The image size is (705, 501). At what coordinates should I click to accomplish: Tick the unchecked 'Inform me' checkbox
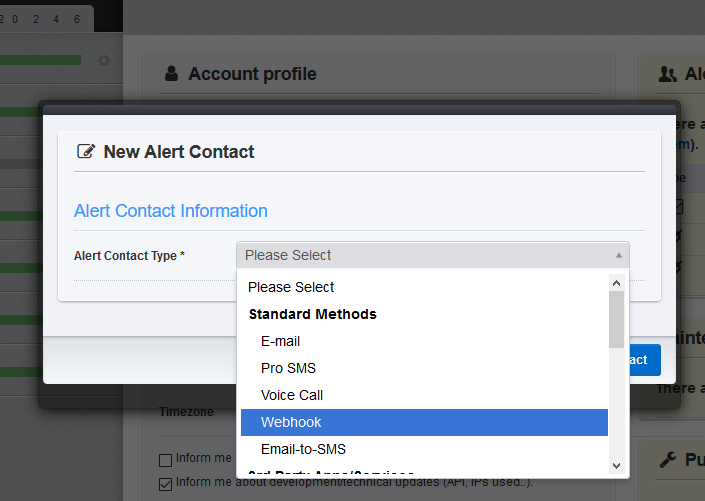165,460
